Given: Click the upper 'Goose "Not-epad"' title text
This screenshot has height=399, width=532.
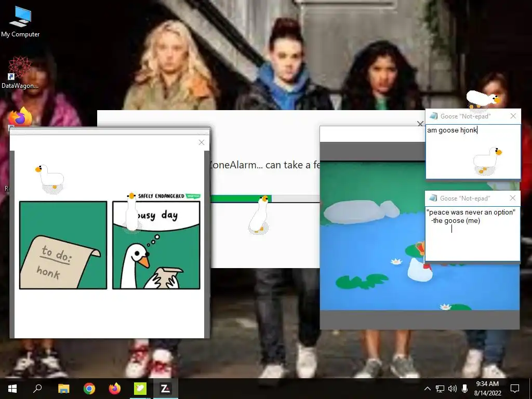Looking at the screenshot, I should (x=465, y=116).
